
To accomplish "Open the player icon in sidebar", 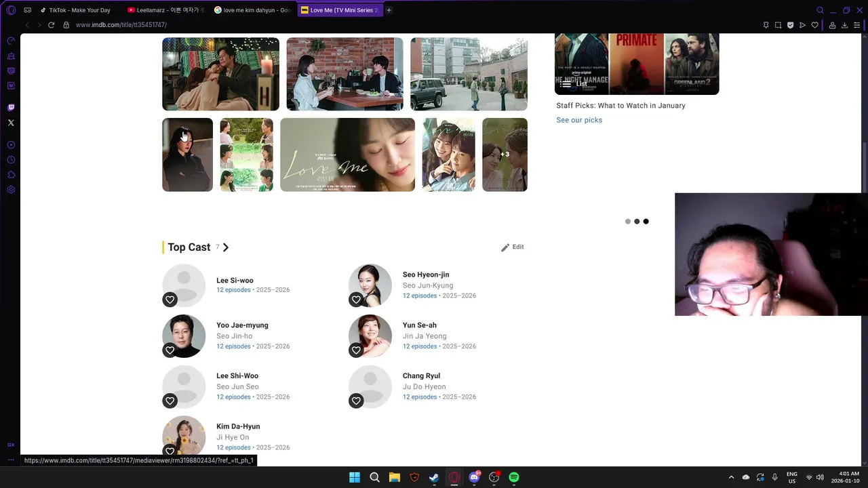I will point(11,145).
